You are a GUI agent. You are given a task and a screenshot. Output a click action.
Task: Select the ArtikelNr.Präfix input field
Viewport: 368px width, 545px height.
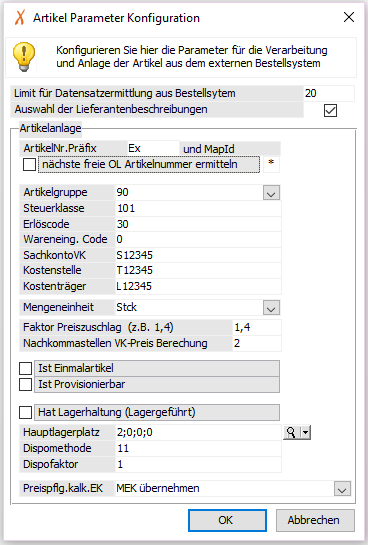[x=153, y=148]
